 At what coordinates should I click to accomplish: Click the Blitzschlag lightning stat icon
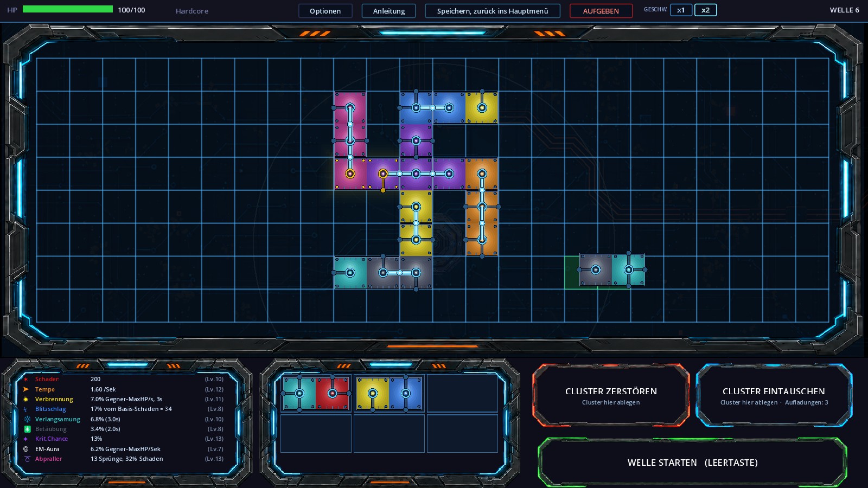25,409
